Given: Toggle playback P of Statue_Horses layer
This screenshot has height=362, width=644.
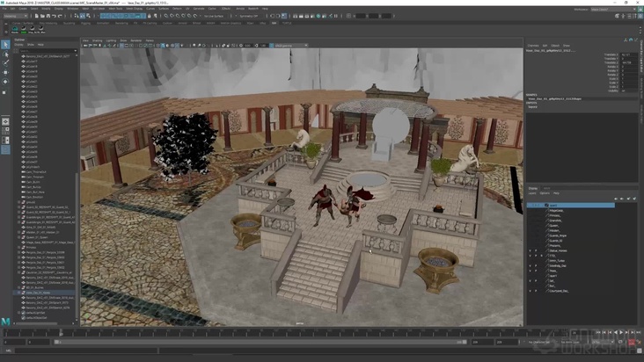Looking at the screenshot, I should [536, 250].
